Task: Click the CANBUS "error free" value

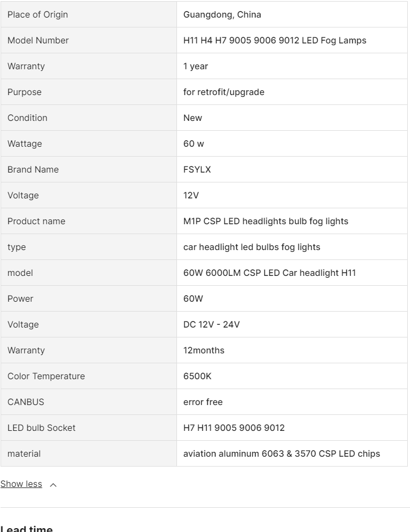Action: pyautogui.click(x=203, y=402)
